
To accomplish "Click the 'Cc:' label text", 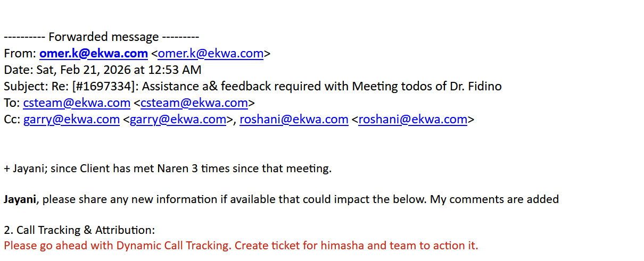I will pos(12,119).
